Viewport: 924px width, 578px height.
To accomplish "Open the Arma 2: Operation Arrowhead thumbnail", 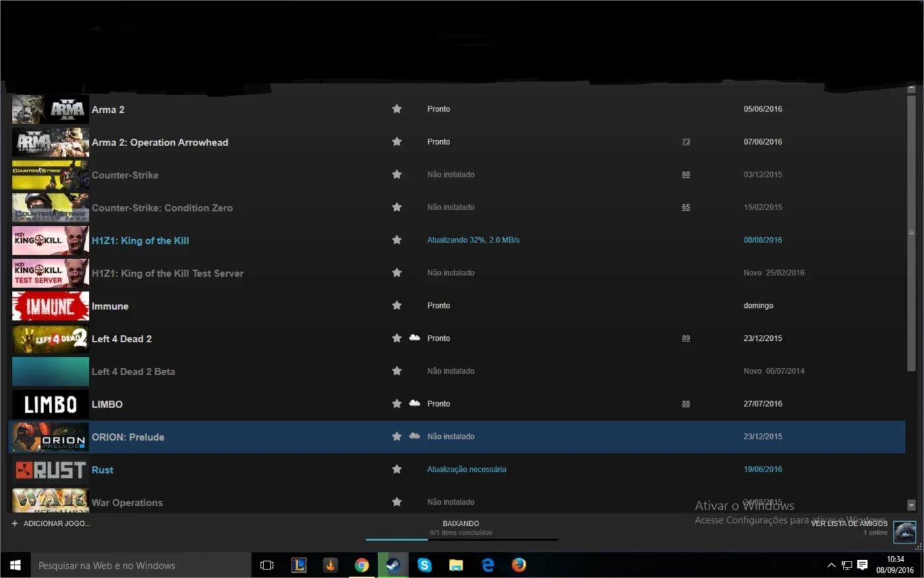I will [50, 142].
